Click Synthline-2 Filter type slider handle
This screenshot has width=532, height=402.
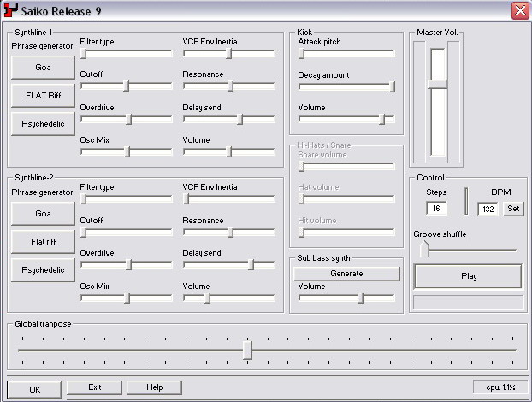84,198
